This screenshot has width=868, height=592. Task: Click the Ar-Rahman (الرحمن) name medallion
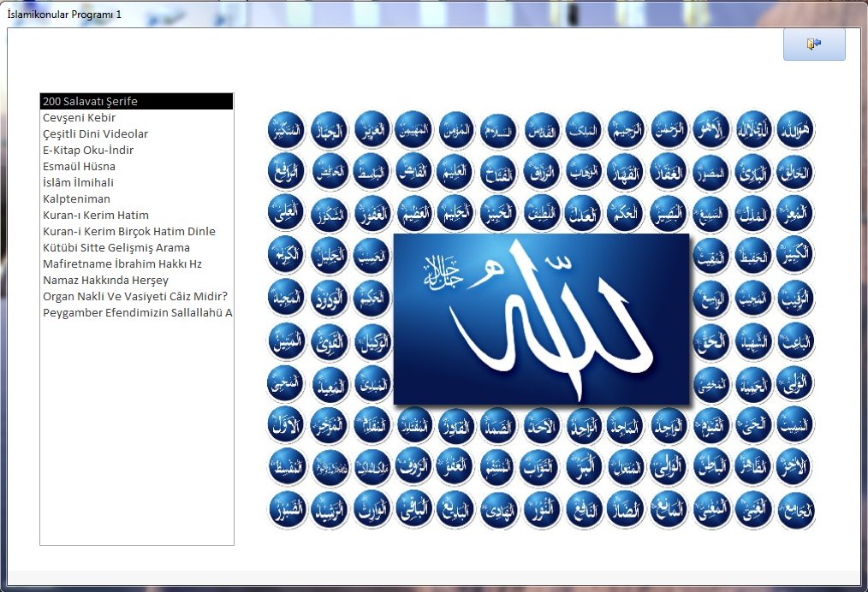click(x=670, y=129)
